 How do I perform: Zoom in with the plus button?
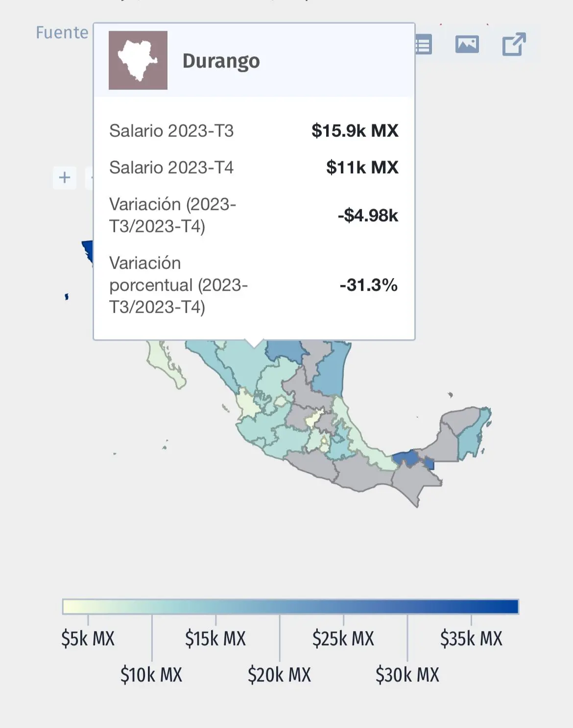[x=65, y=177]
